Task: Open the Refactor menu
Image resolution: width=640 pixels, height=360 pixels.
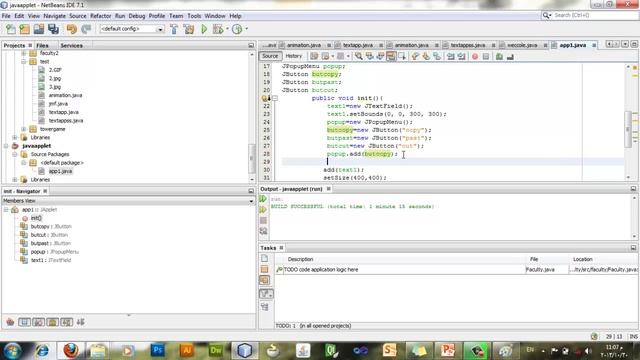Action: (100, 16)
